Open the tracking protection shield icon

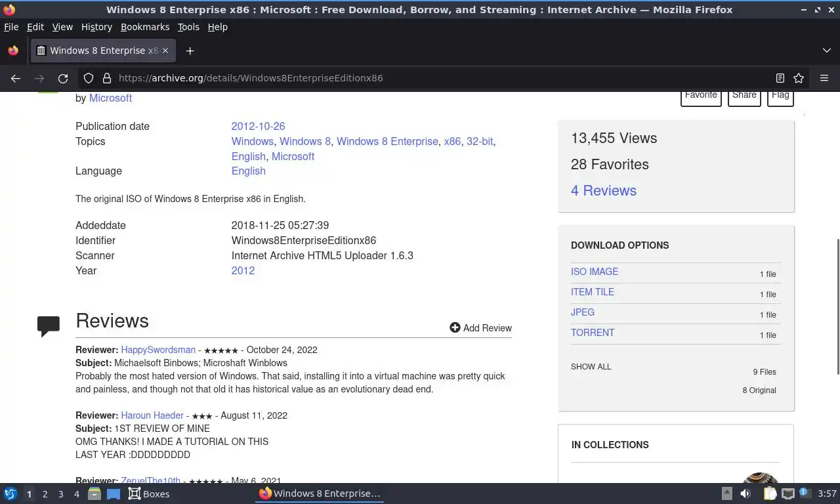[x=89, y=78]
